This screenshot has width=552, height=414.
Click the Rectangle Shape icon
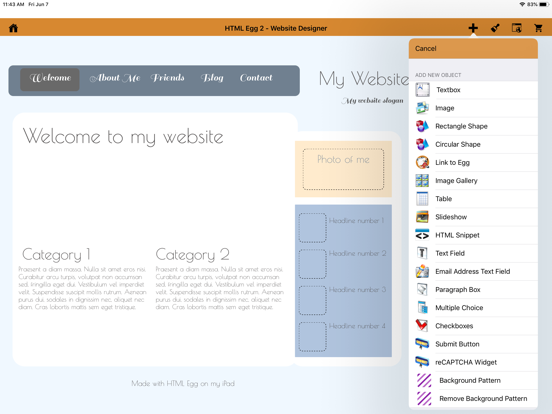[x=422, y=126]
